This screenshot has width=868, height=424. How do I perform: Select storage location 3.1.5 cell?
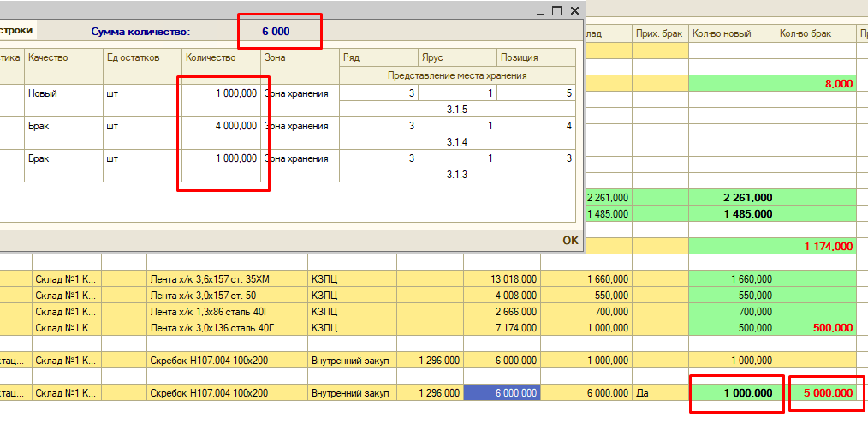coord(457,110)
